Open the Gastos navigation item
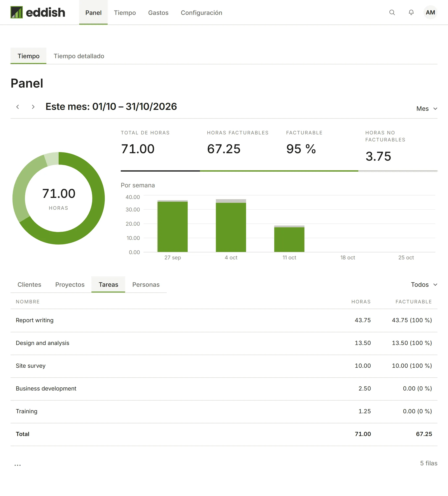448x496 pixels. point(158,12)
